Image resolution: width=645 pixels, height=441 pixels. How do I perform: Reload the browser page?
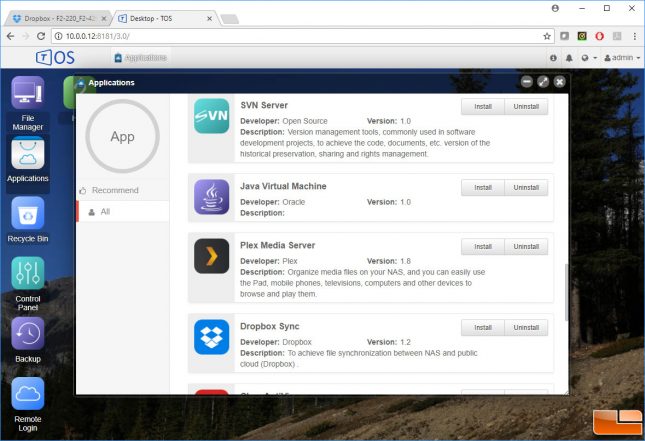tap(41, 36)
